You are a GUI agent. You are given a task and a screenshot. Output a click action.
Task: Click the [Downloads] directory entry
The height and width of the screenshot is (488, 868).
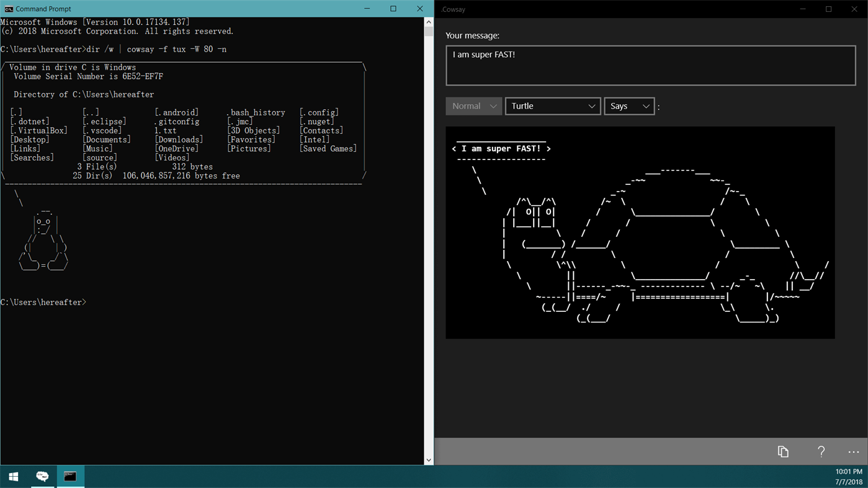tap(179, 140)
